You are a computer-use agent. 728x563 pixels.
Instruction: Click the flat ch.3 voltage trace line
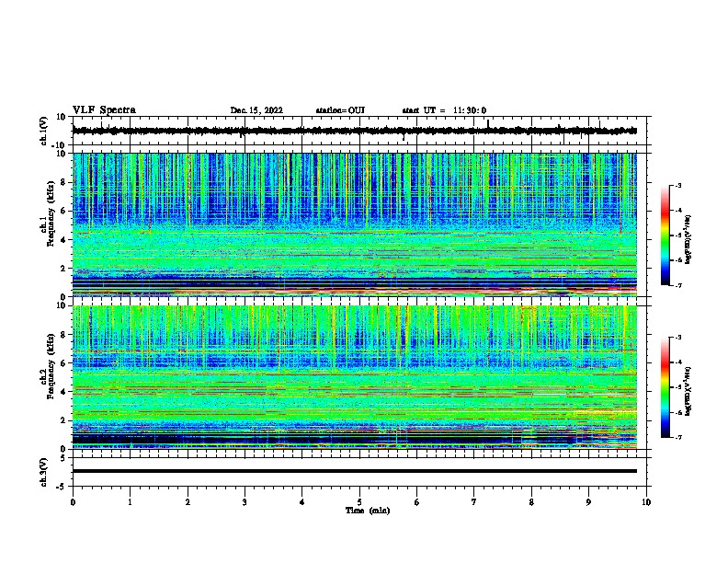coord(355,471)
